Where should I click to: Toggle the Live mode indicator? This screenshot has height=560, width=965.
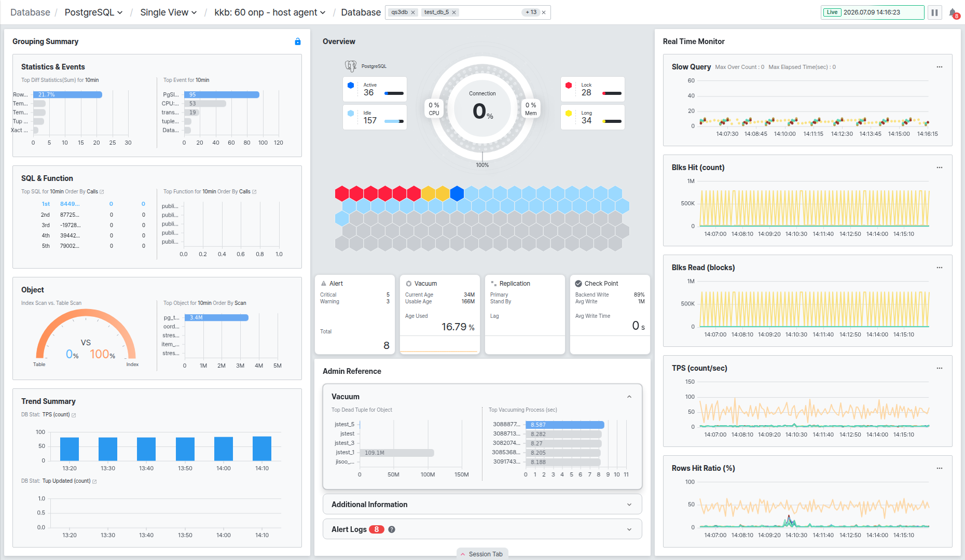832,12
